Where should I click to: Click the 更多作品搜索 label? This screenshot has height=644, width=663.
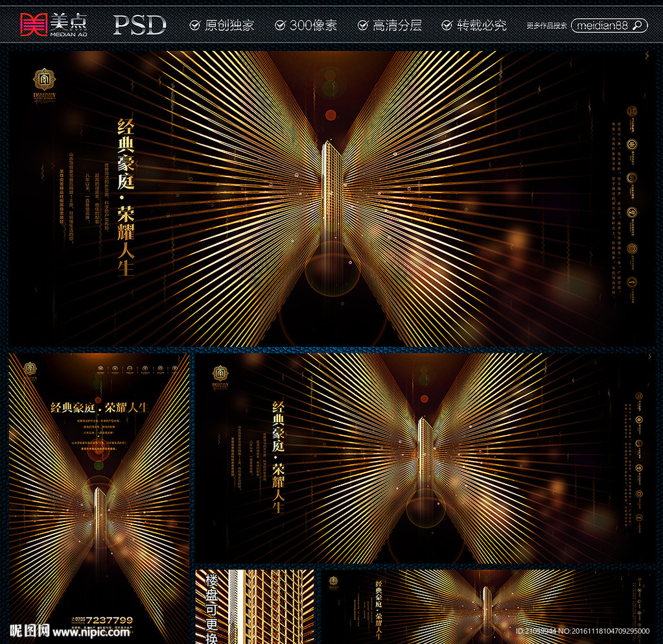tap(547, 25)
